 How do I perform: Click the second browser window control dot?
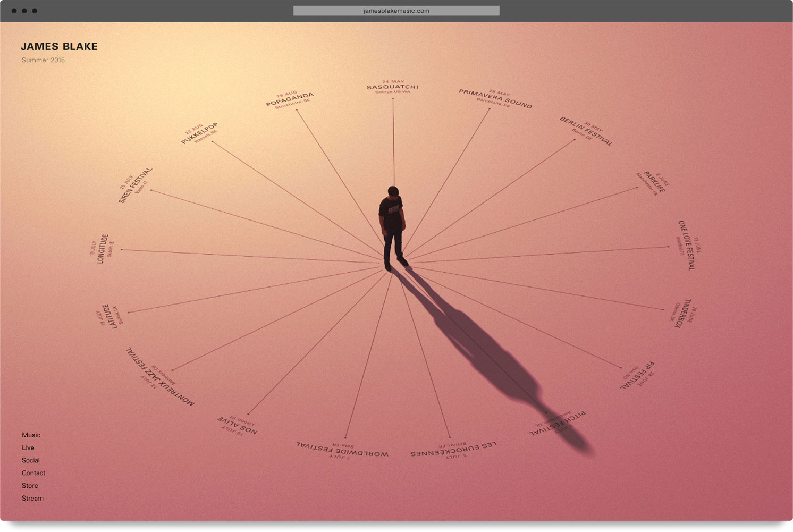[x=24, y=11]
